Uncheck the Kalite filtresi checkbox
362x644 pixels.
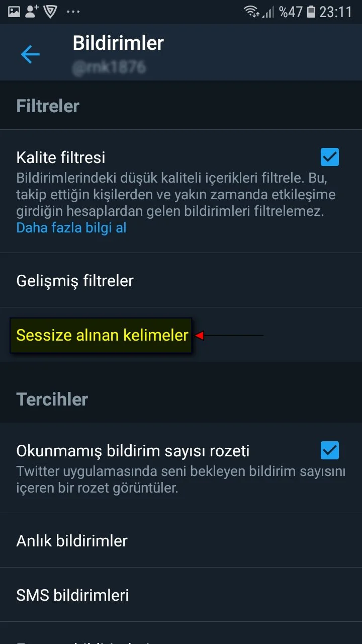coord(330,157)
